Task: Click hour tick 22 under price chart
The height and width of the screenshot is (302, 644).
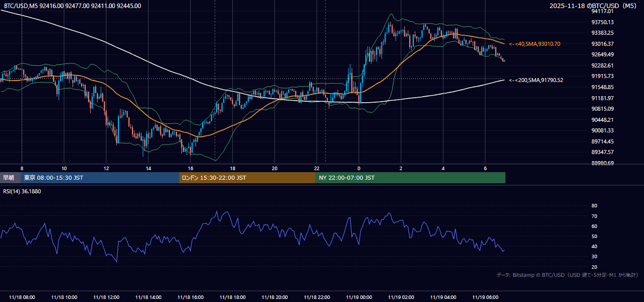Action: [x=316, y=168]
